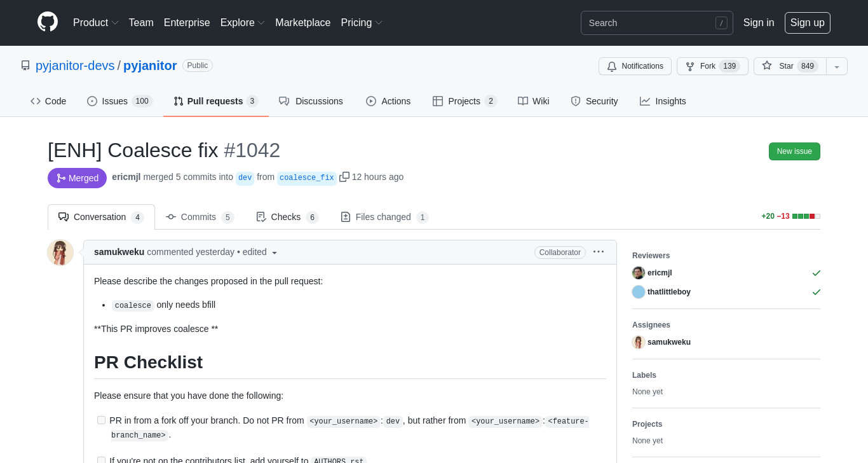The image size is (868, 463).
Task: Expand the Product menu dropdown
Action: 96,23
